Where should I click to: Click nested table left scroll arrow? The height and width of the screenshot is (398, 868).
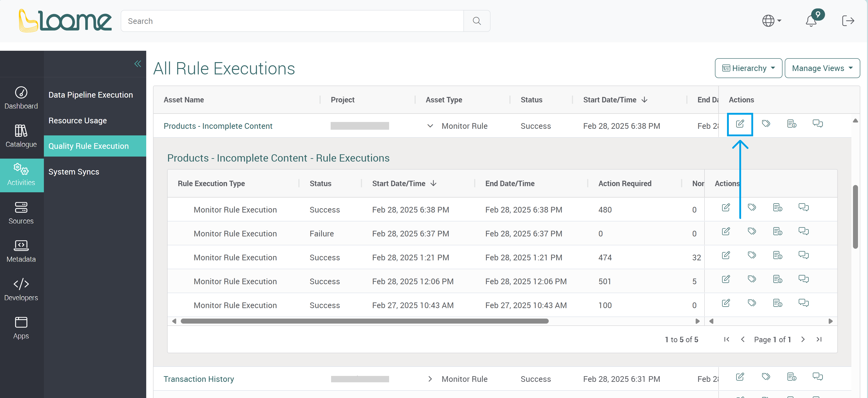pos(174,321)
